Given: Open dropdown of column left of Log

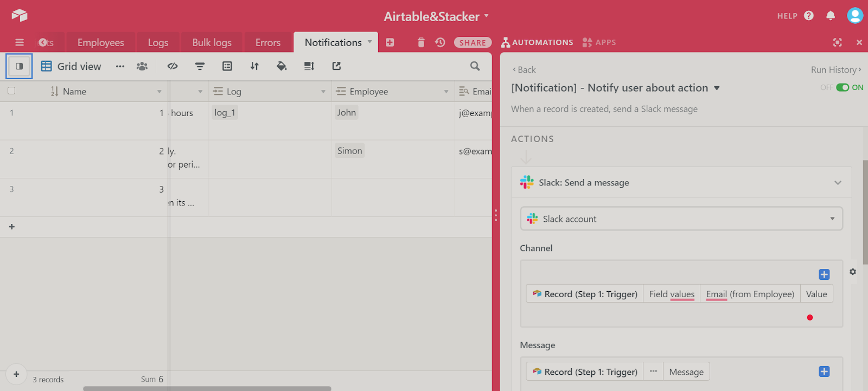Looking at the screenshot, I should (200, 92).
